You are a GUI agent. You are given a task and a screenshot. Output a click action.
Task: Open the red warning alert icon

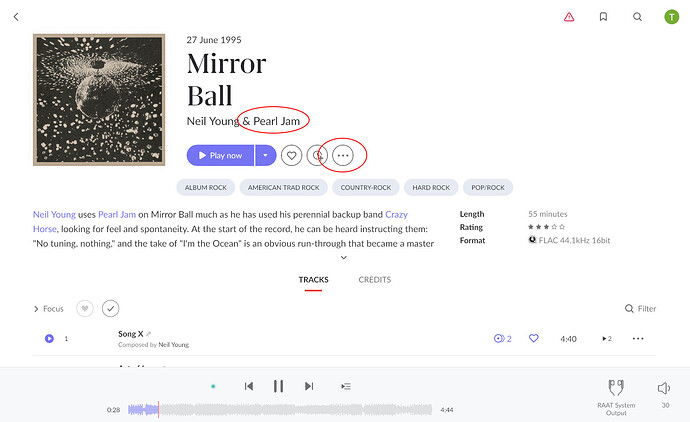pyautogui.click(x=569, y=17)
